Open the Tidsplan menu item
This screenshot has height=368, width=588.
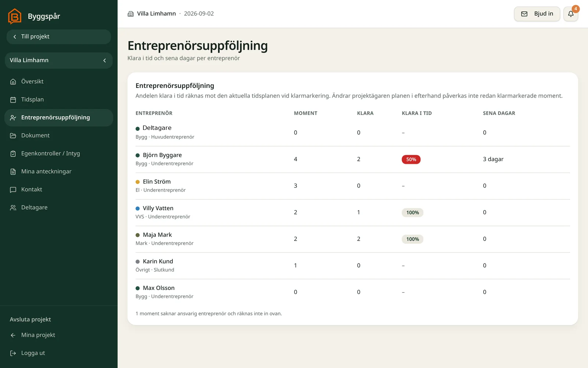59,100
